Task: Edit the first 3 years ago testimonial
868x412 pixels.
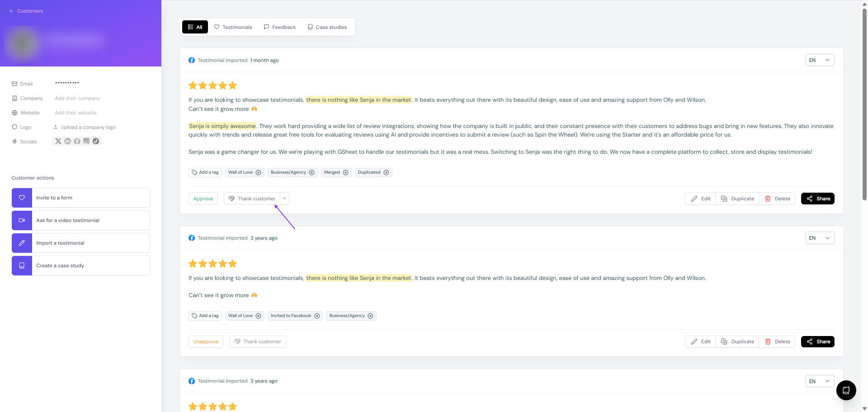Action: click(x=701, y=341)
